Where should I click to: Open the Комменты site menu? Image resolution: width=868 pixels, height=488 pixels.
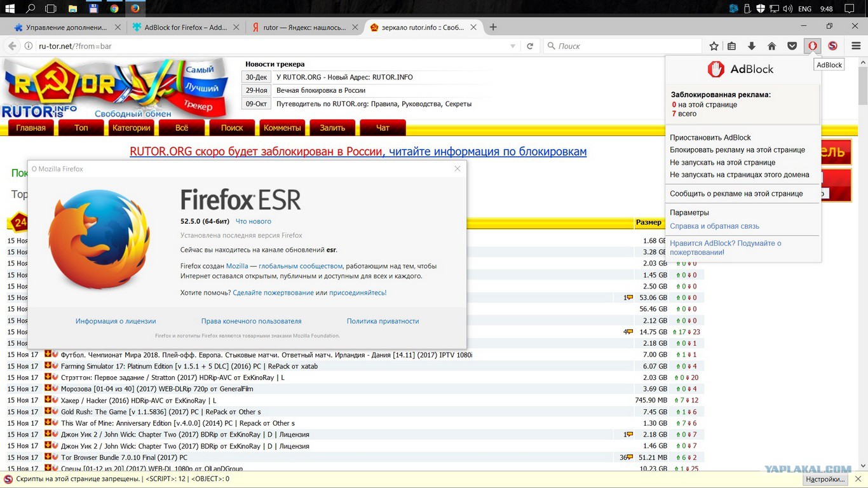282,128
